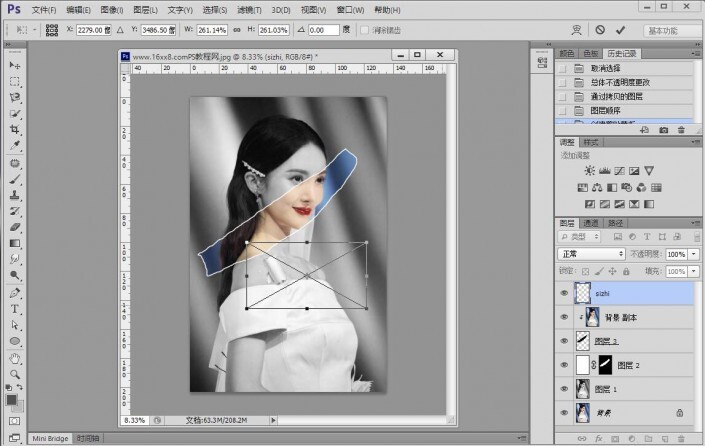The image size is (705, 446).
Task: Select the Horizontal Type tool
Action: (x=15, y=309)
